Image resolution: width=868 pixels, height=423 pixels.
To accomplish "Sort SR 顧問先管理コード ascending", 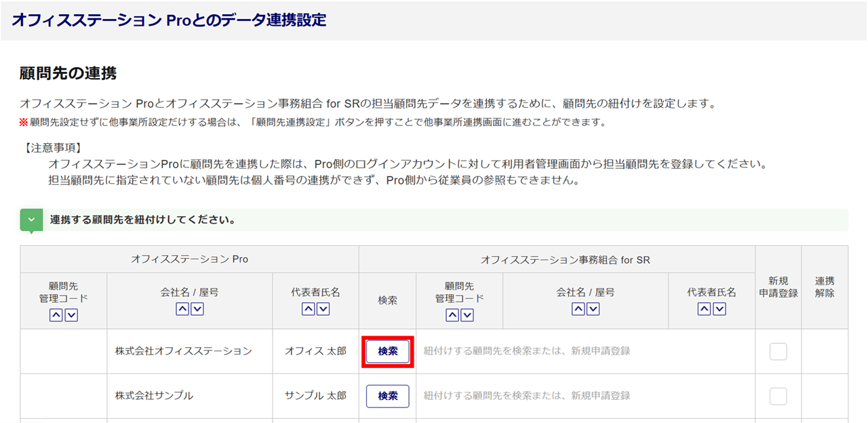I will click(x=452, y=315).
